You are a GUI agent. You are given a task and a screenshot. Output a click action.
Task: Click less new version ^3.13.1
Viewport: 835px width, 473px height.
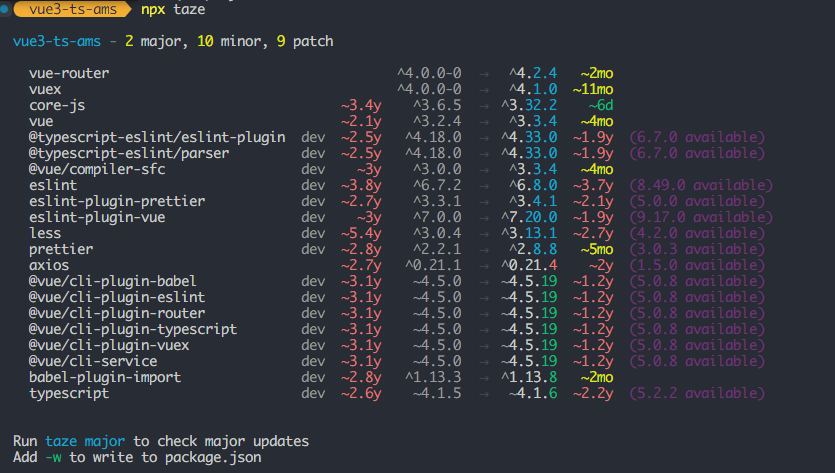tap(529, 233)
